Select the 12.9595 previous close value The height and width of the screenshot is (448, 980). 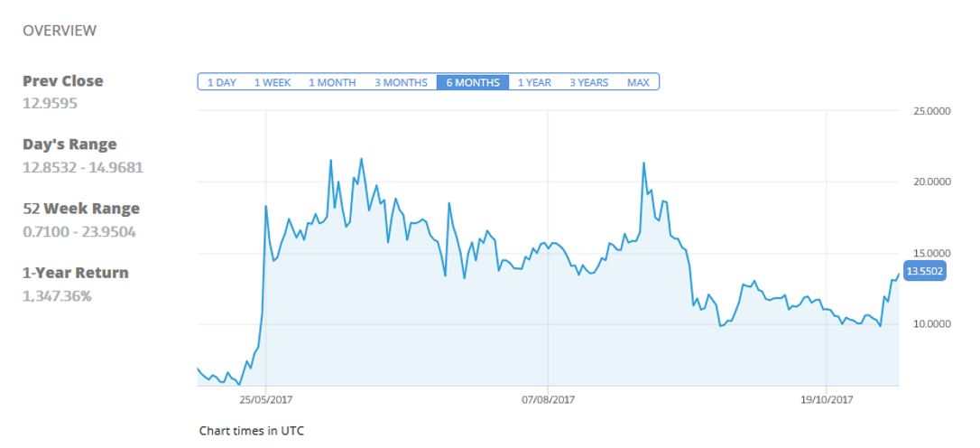50,103
